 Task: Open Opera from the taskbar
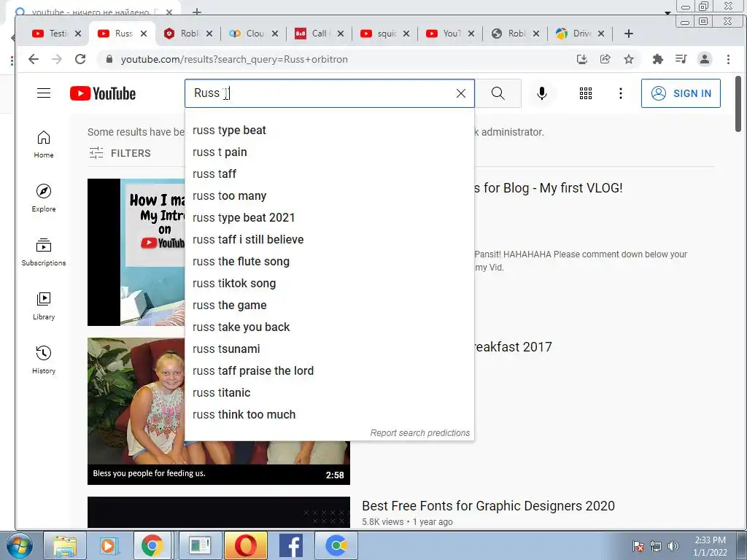pyautogui.click(x=245, y=545)
